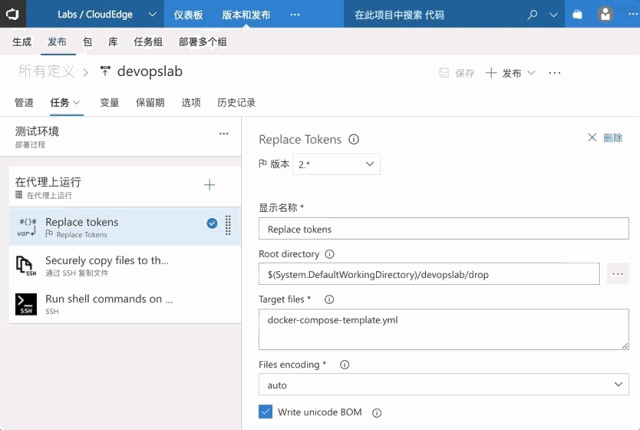Switch to the 包 tab
The image size is (640, 430).
click(87, 42)
